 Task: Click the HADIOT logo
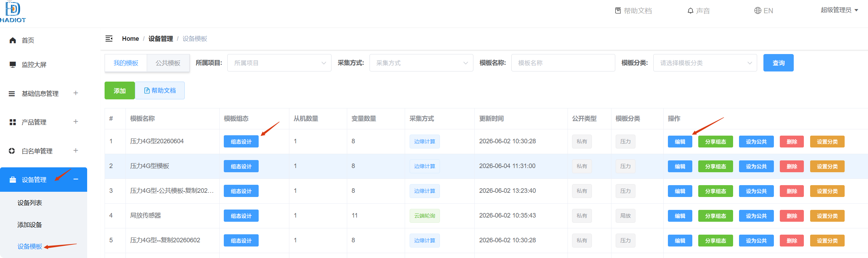click(x=13, y=12)
